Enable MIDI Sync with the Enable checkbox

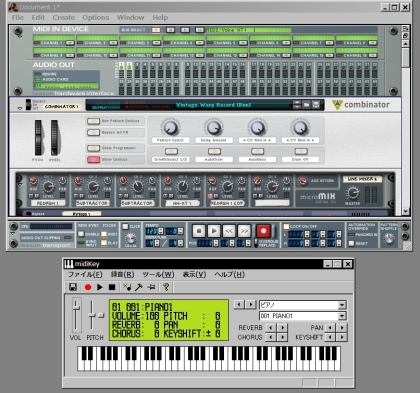tap(81, 234)
